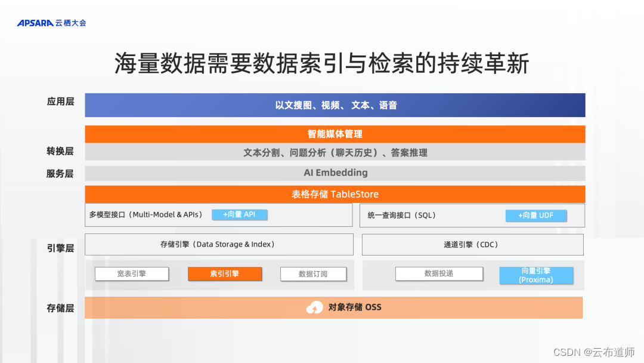Select the 宽表引擎 box
Screen dimensions: 644x363
(132, 274)
